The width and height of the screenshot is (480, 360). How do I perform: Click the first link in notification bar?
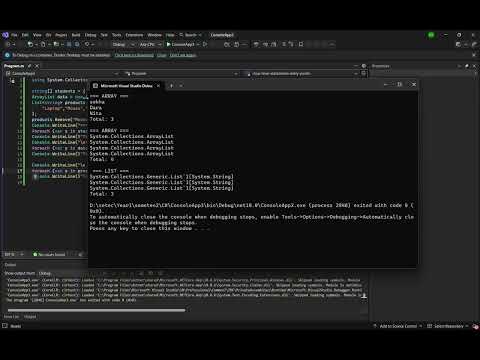pyautogui.click(x=134, y=55)
